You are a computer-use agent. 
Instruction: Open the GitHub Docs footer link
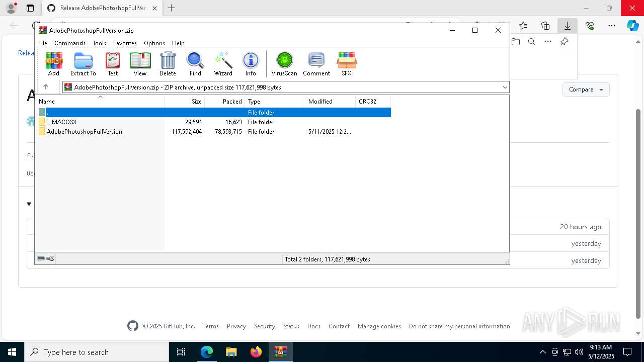coord(314,326)
